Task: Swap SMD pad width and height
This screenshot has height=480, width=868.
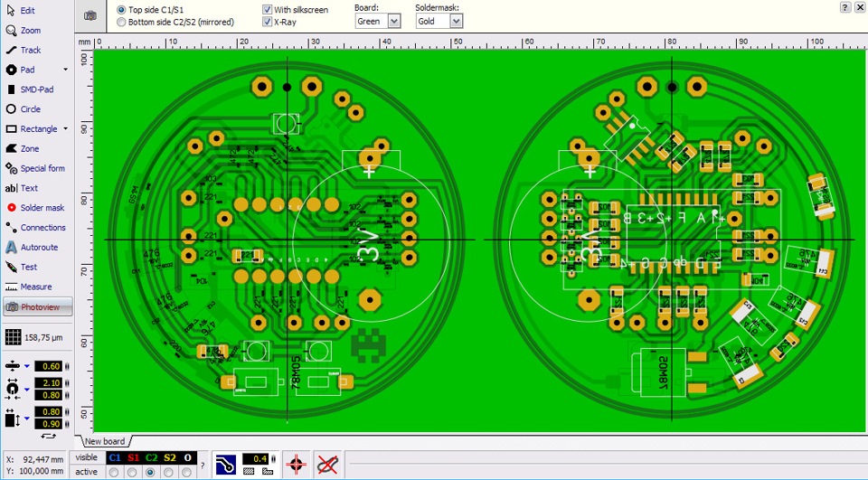Action: click(48, 436)
